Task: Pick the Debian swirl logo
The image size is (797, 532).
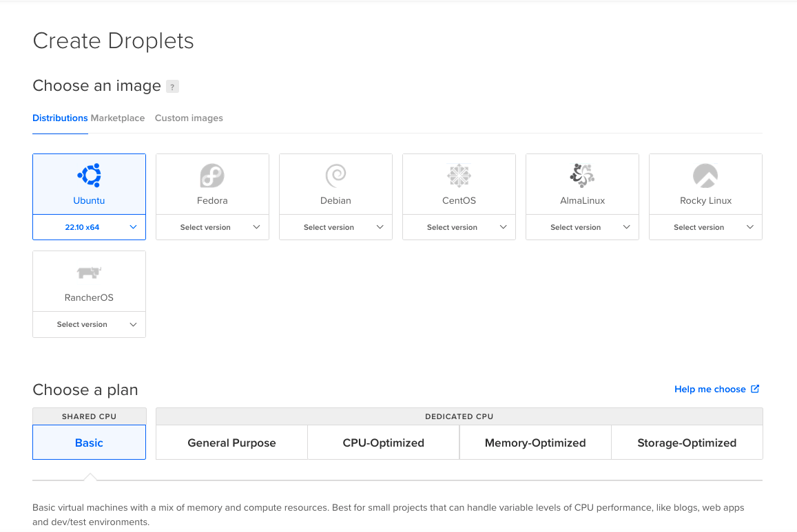Action: coord(336,175)
